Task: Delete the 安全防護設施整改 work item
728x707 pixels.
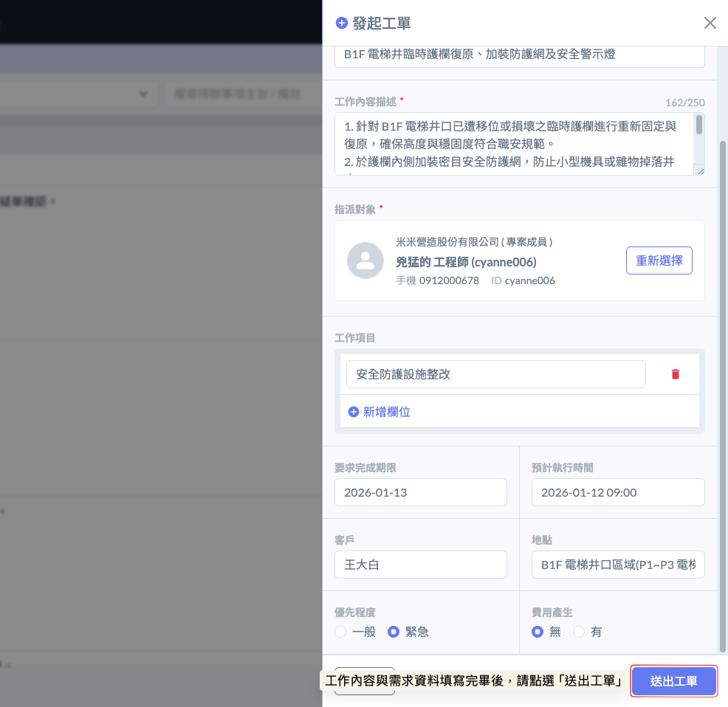Action: (675, 374)
